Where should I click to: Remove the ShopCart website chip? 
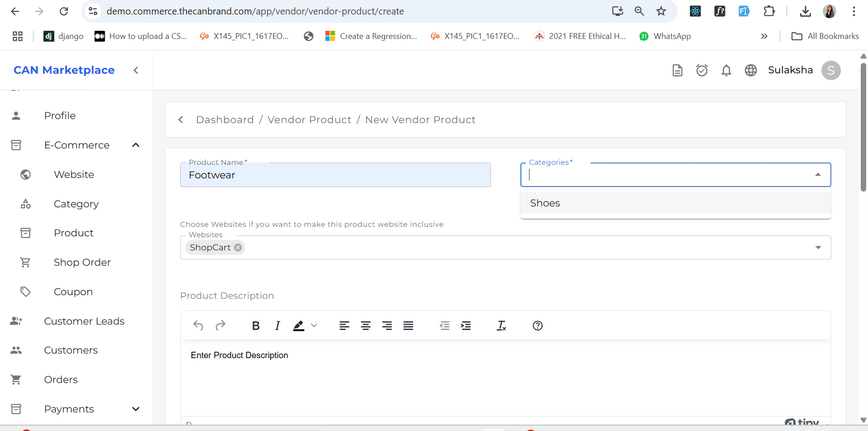(x=238, y=247)
